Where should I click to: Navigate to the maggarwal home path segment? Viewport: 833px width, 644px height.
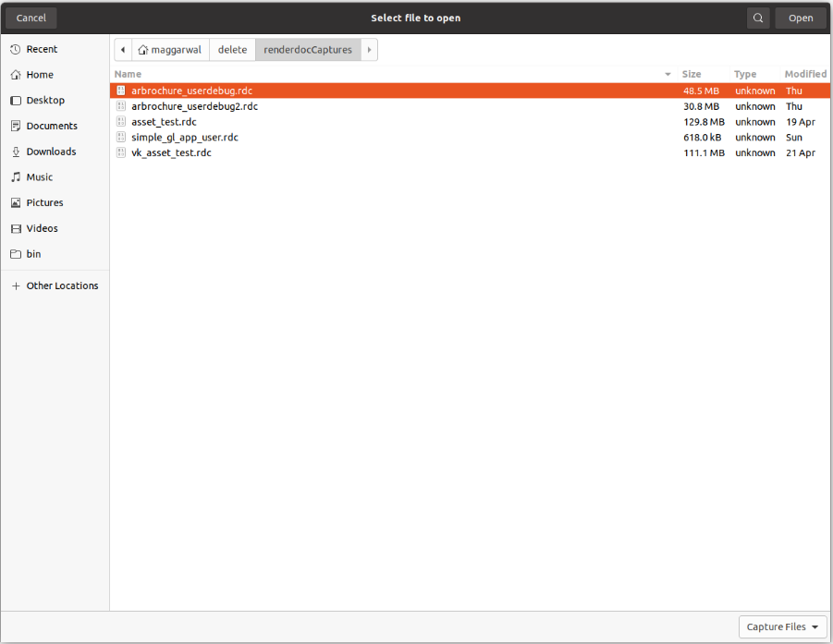pos(172,50)
